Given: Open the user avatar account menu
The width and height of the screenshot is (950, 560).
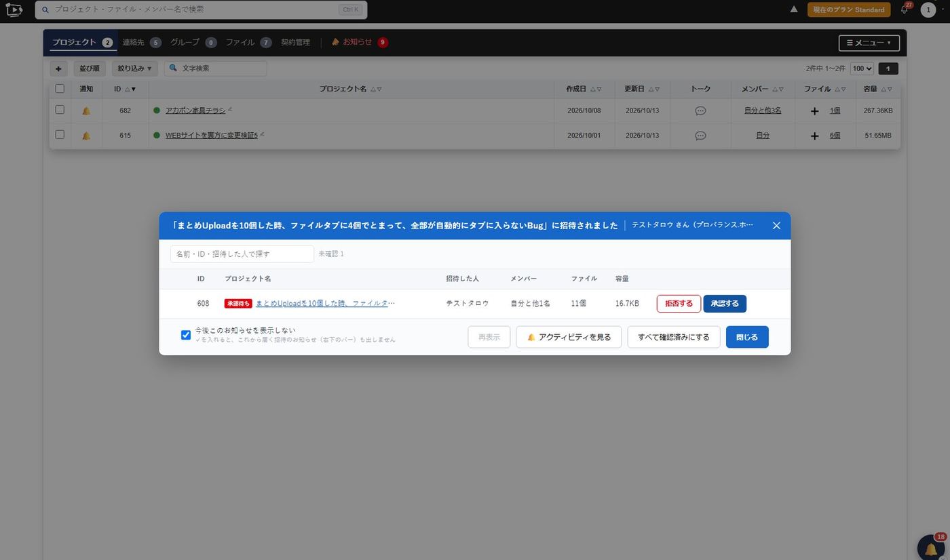Looking at the screenshot, I should click(928, 9).
